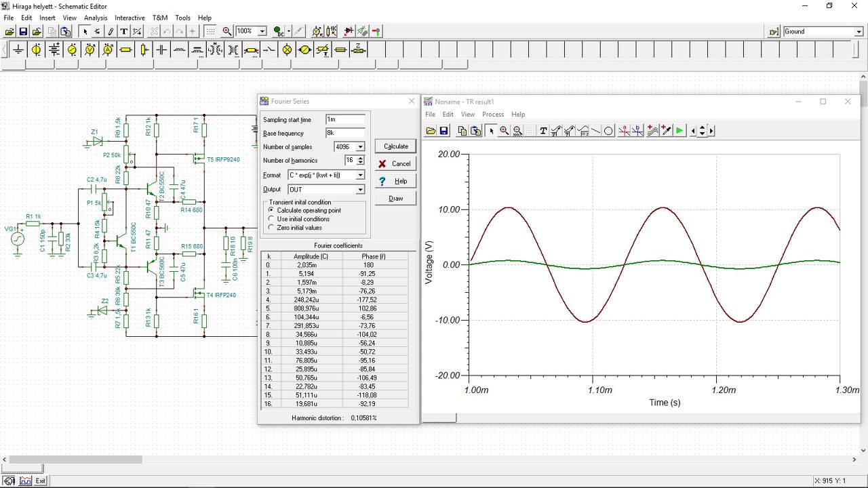The height and width of the screenshot is (488, 868).
Task: Open the Process menu in the result window
Action: 493,115
